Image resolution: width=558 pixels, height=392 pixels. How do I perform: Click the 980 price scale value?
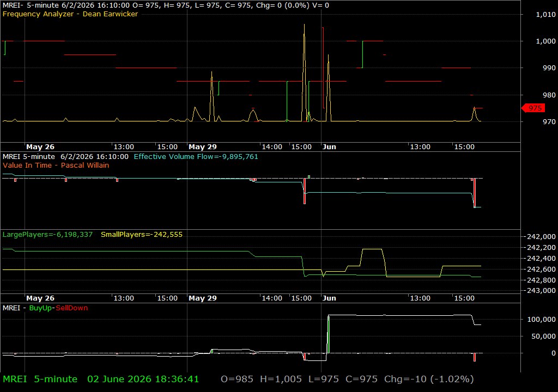coord(549,95)
